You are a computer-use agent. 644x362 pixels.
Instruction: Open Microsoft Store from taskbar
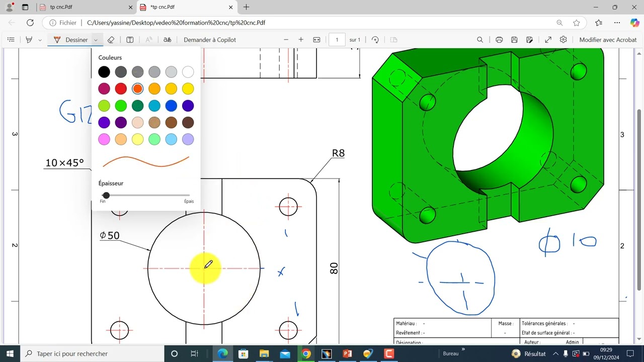tap(244, 353)
